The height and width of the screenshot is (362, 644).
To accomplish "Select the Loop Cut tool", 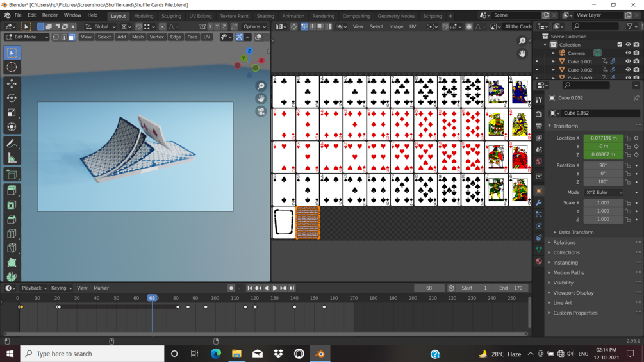I will [12, 233].
